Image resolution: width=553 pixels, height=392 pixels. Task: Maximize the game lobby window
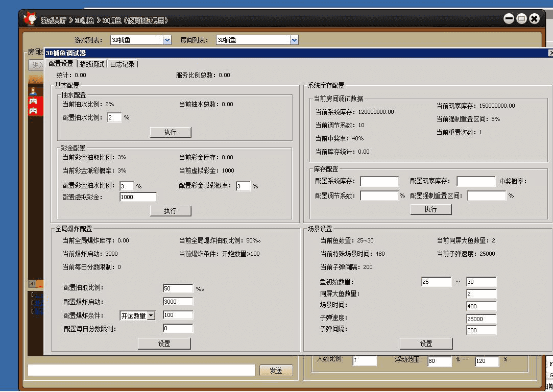coord(521,19)
